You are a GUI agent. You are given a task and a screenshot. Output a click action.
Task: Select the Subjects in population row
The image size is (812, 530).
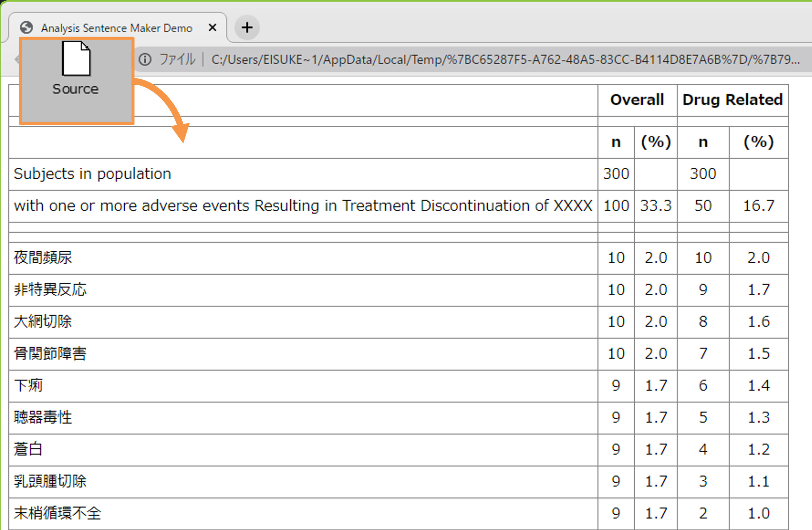tap(92, 174)
